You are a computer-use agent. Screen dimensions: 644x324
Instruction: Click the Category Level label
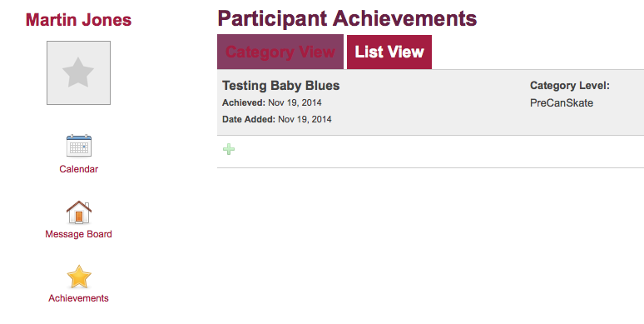click(x=570, y=86)
